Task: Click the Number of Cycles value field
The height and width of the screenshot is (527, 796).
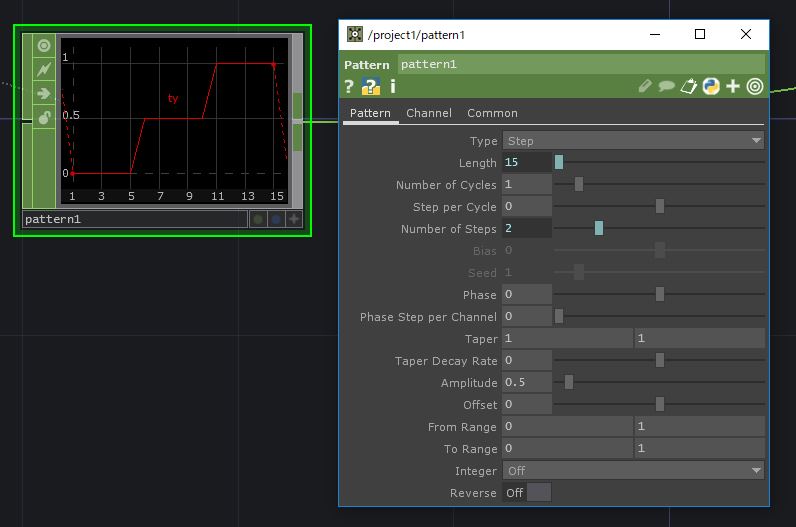Action: tap(527, 184)
